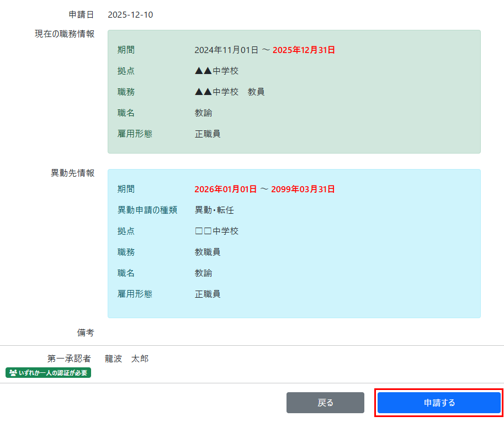Screen dimensions: 504x427
Task: Click the 第一承認者 label
Action: coord(69,359)
